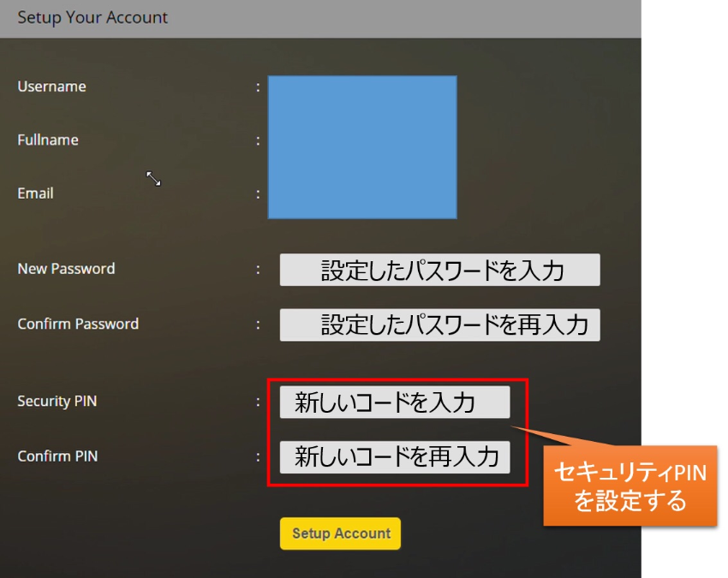Select the Email label
The height and width of the screenshot is (578, 728).
[35, 194]
